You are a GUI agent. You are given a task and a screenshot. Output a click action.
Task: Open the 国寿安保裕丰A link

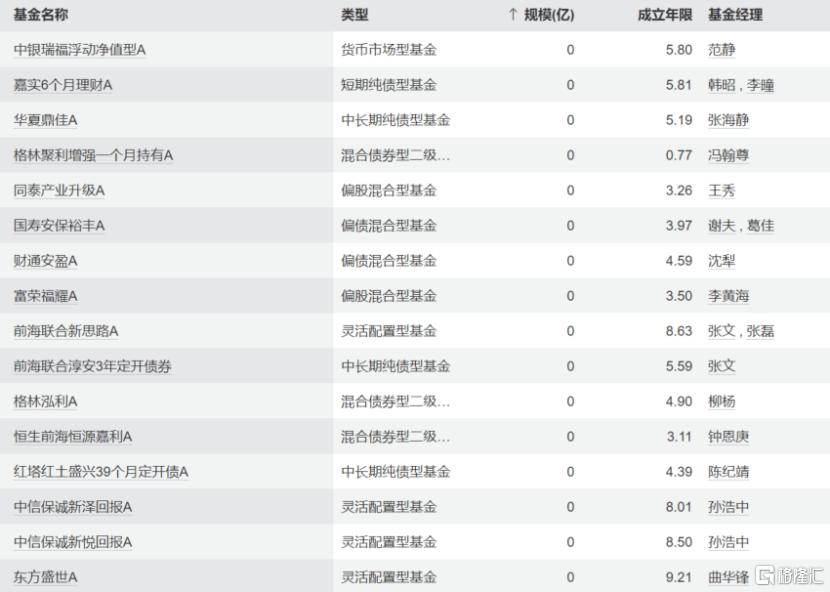(x=59, y=226)
